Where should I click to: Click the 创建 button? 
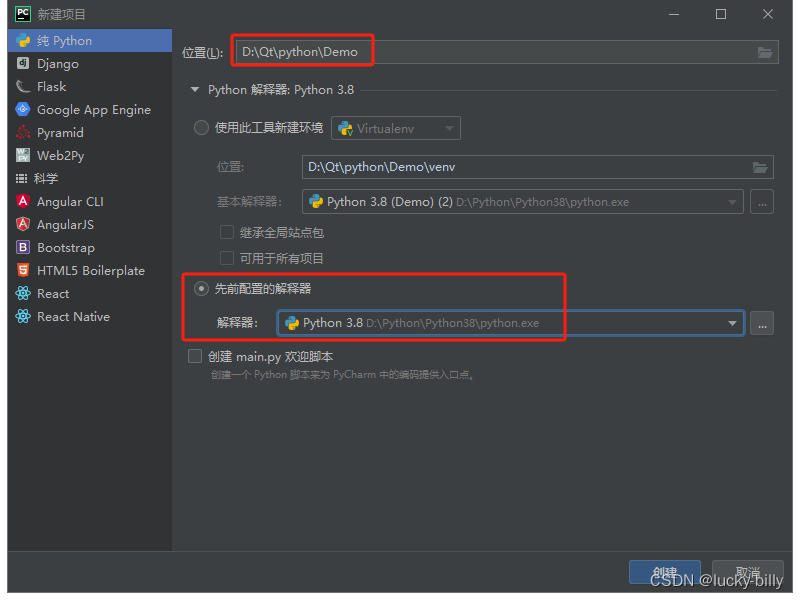pyautogui.click(x=665, y=572)
